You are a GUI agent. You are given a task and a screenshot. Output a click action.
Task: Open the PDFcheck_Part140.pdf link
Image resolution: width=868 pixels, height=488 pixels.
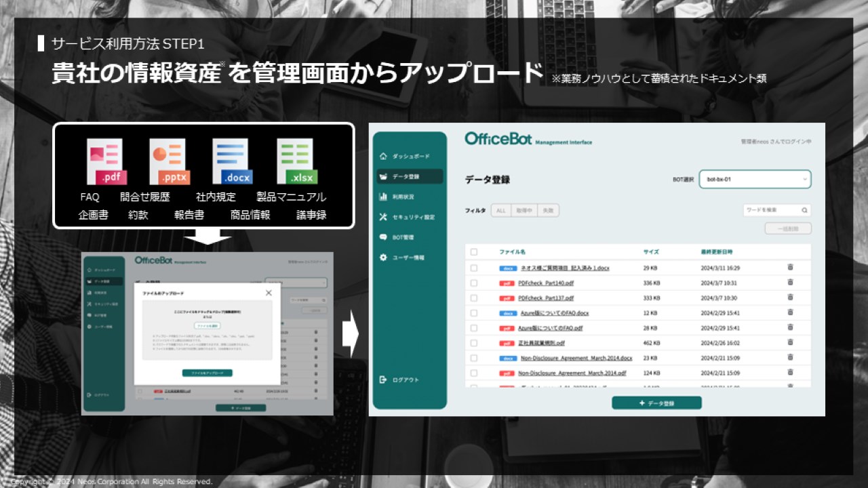point(546,283)
